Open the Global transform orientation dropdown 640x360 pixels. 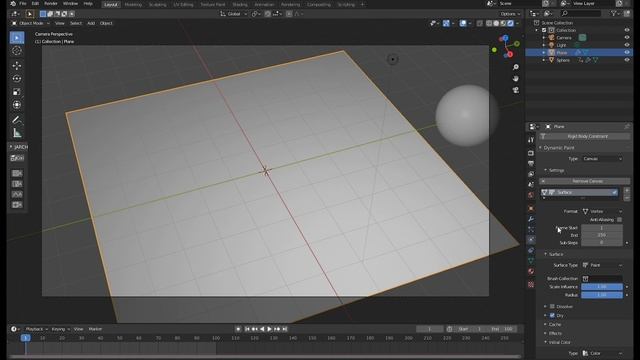point(234,14)
